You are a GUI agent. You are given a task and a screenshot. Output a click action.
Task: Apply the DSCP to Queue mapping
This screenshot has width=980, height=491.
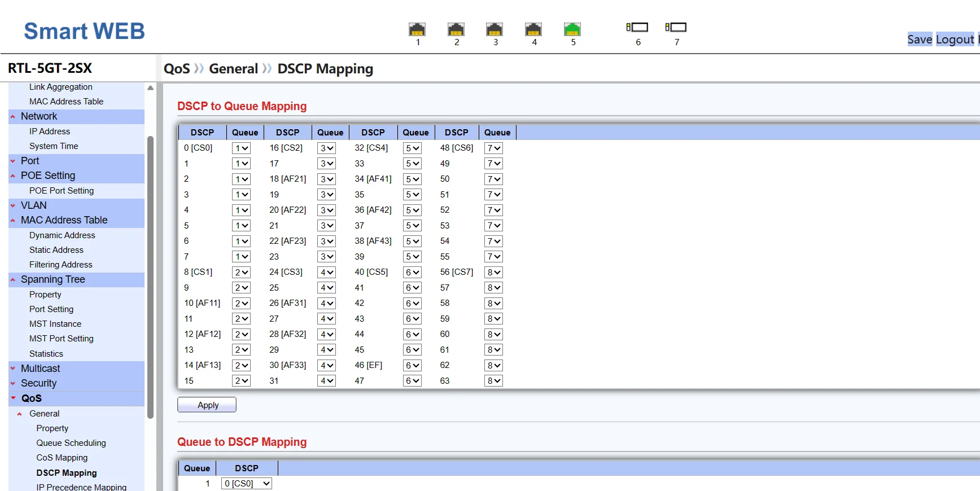pyautogui.click(x=207, y=405)
